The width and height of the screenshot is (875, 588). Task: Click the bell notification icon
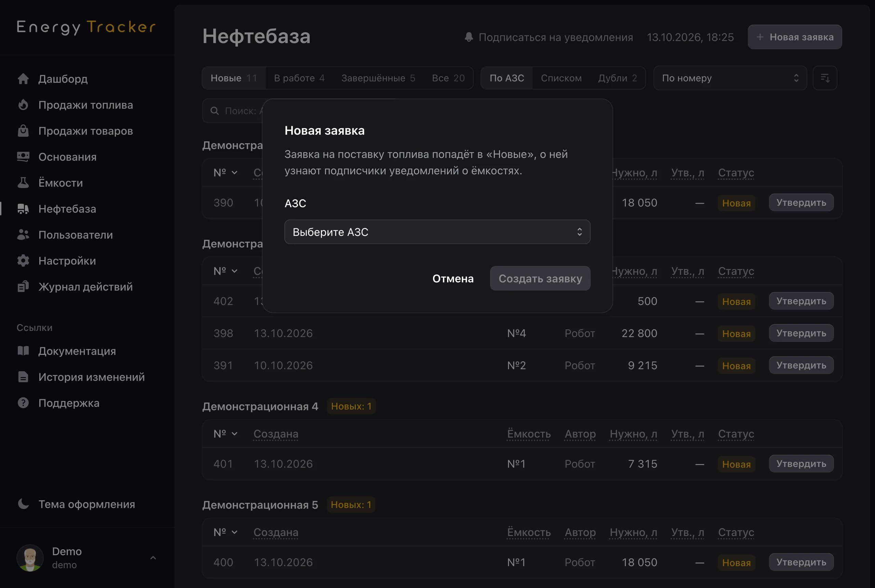(x=469, y=37)
